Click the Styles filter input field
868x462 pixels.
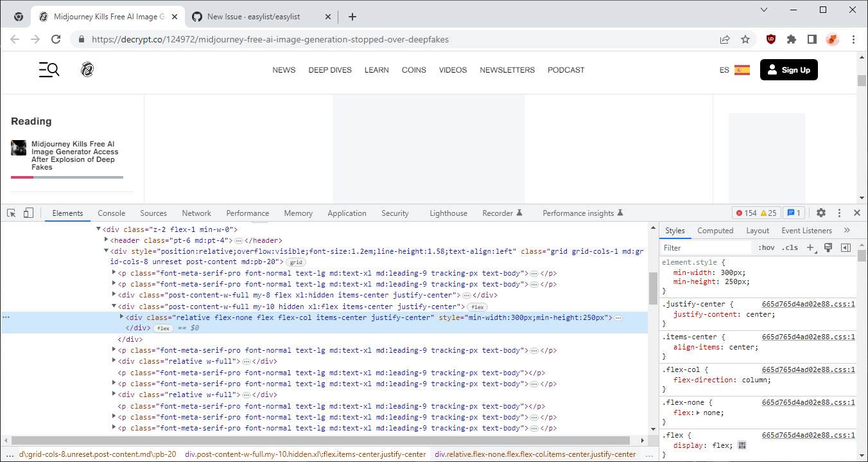tap(706, 247)
